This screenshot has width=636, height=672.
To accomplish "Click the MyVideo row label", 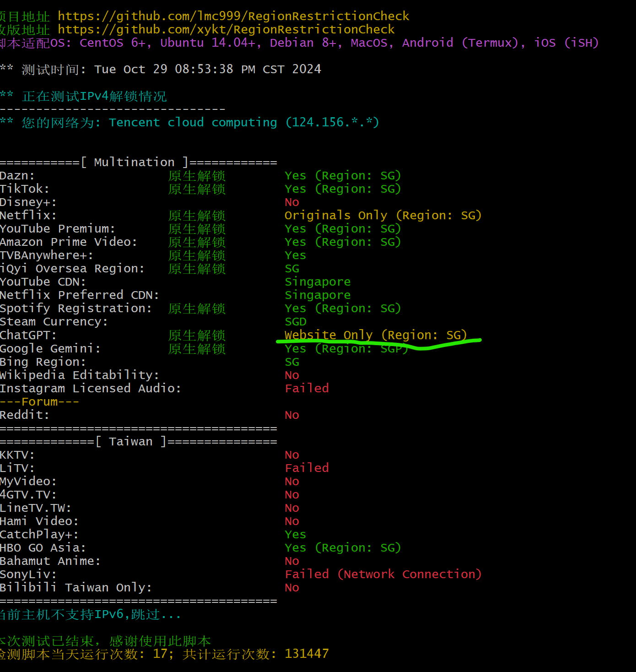I will (x=28, y=481).
